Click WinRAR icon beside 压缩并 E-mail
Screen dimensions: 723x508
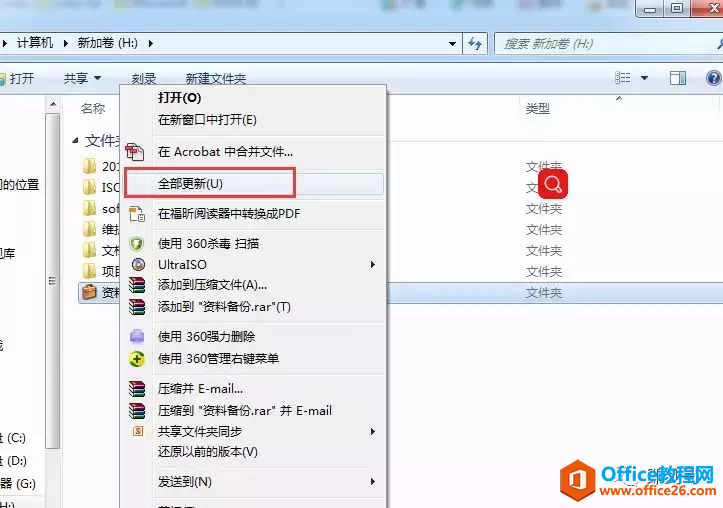(x=137, y=389)
